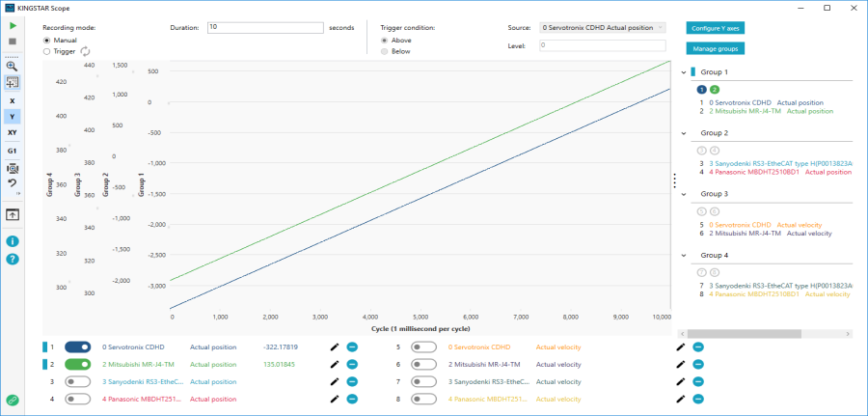The height and width of the screenshot is (416, 868).
Task: Toggle off channel 1 Servotronix CDHD switch
Action: point(78,347)
